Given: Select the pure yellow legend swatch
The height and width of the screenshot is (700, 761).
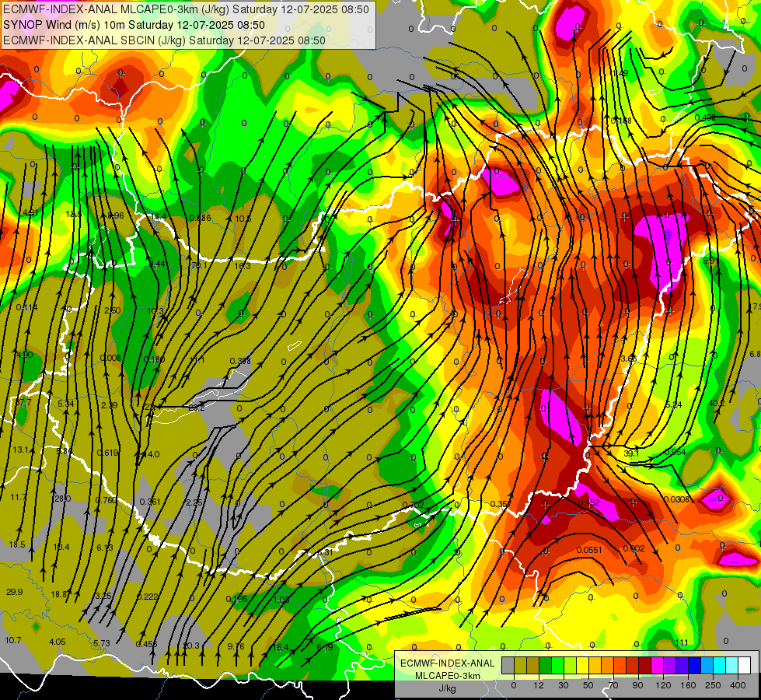Looking at the screenshot, I should coord(583,665).
